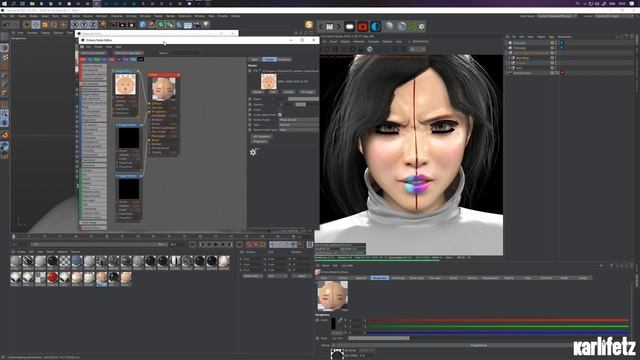Open the Size dropdown in coordinates panel
Image resolution: width=640 pixels, height=360 pixels.
tap(276, 276)
